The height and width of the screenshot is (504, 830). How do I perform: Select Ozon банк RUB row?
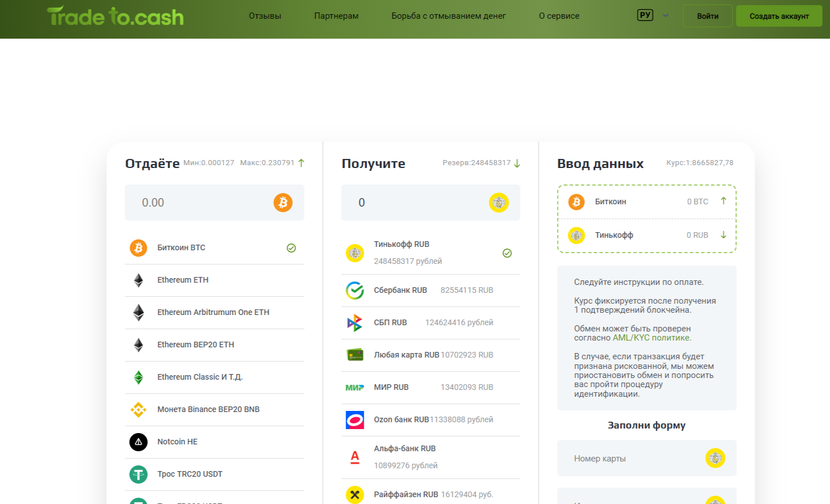pos(431,420)
